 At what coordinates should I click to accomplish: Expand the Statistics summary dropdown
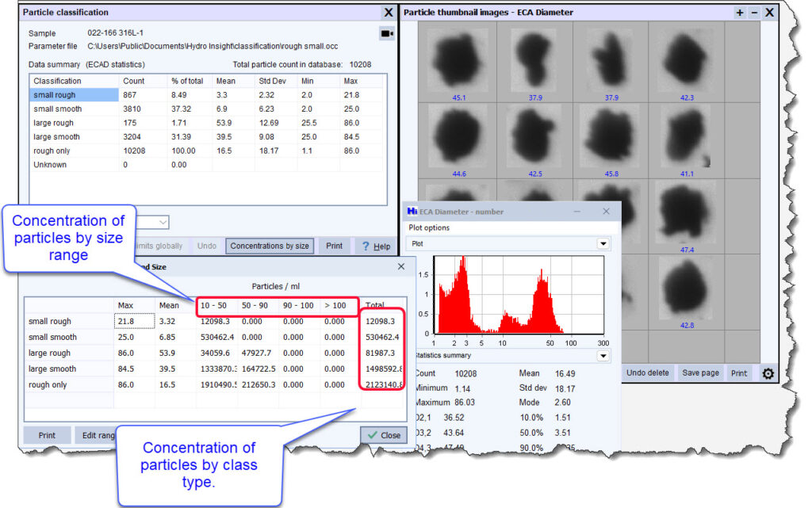(x=602, y=355)
